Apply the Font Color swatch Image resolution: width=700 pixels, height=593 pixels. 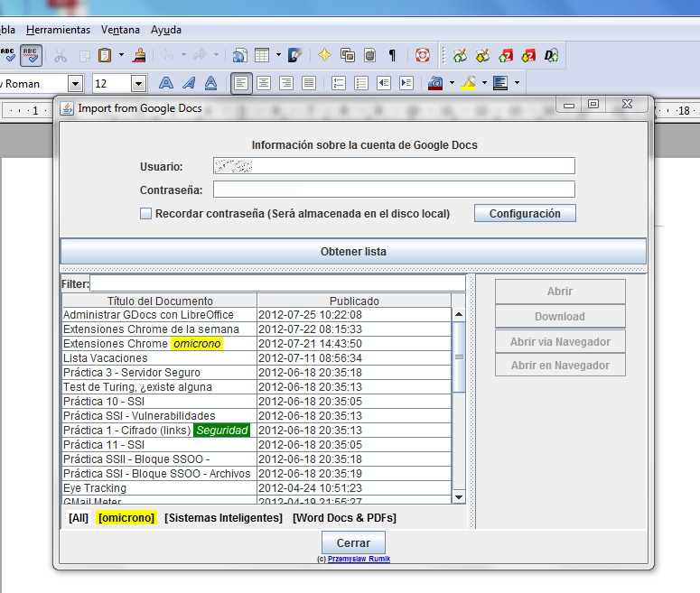[435, 83]
